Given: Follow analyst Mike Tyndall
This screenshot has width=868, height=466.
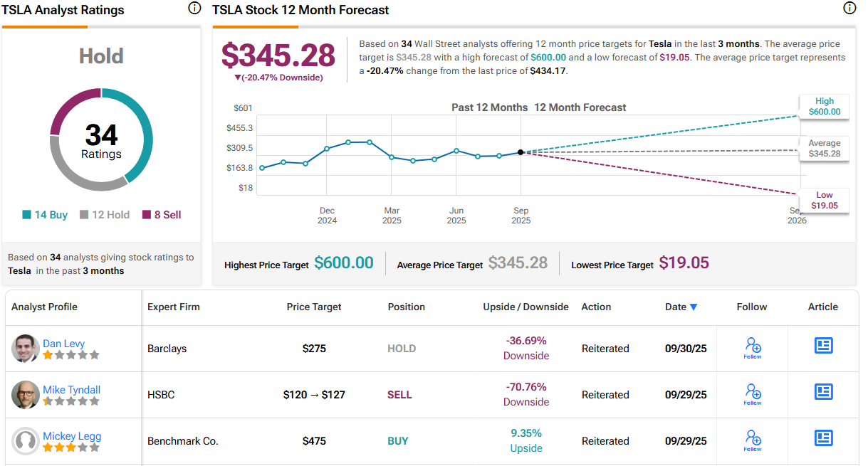Looking at the screenshot, I should pos(753,393).
